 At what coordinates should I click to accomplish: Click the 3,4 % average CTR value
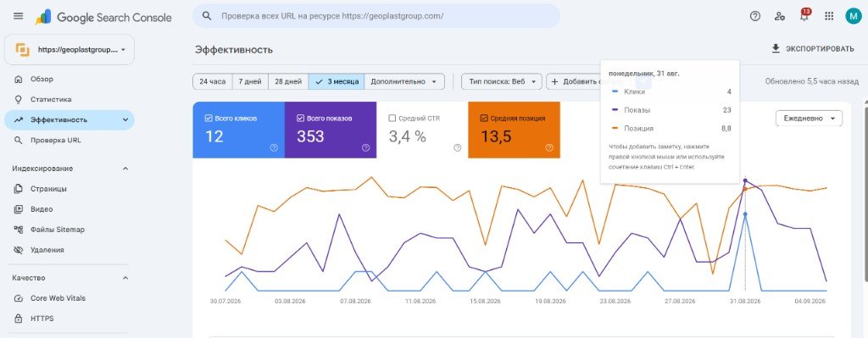point(408,136)
